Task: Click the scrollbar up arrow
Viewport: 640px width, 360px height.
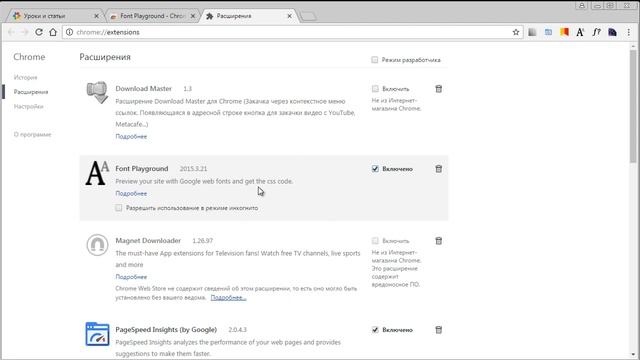Action: pos(633,46)
